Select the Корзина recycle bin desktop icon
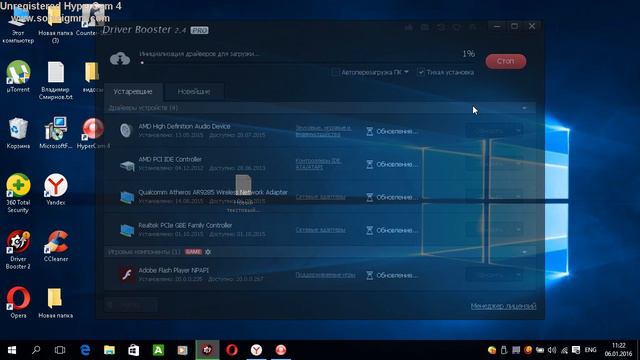This screenshot has height=360, width=640. (x=18, y=133)
